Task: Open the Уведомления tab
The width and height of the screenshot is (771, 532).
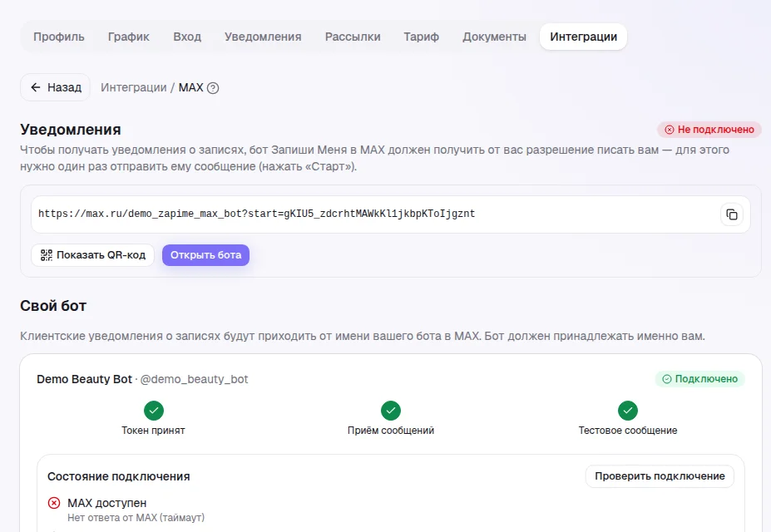Action: coord(263,37)
